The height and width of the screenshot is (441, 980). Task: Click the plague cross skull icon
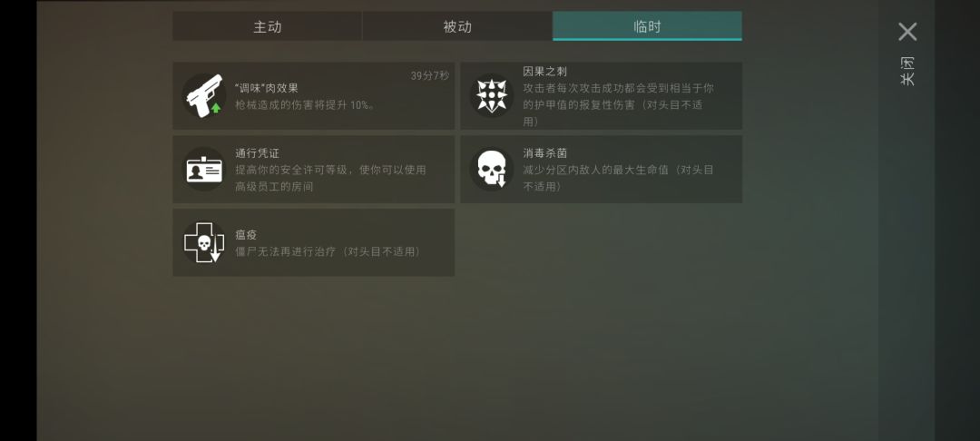204,242
